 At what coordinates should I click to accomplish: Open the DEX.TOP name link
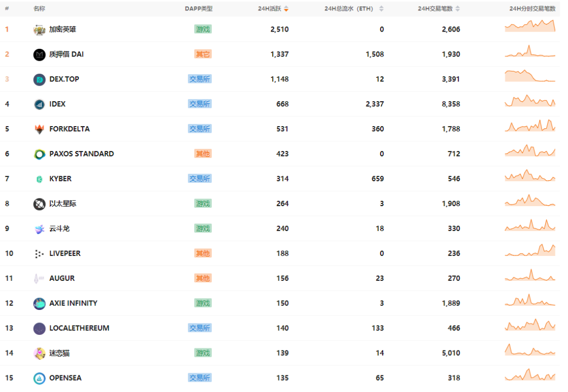coord(64,79)
